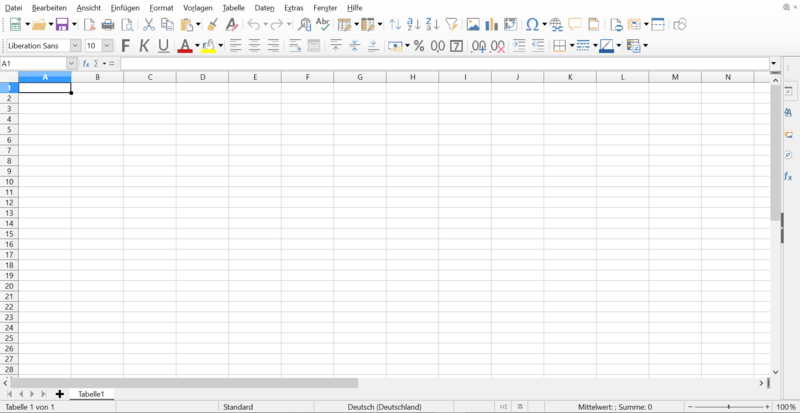Open the sidebar Functions fx panel

point(788,176)
